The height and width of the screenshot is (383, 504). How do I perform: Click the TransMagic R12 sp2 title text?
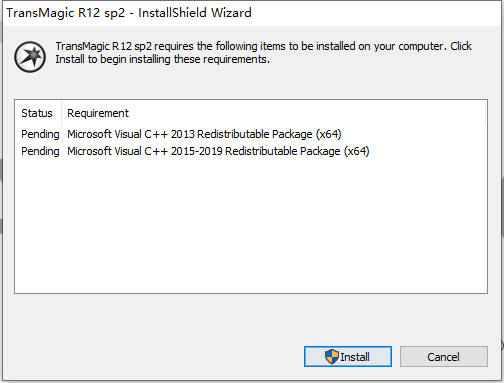(x=66, y=13)
